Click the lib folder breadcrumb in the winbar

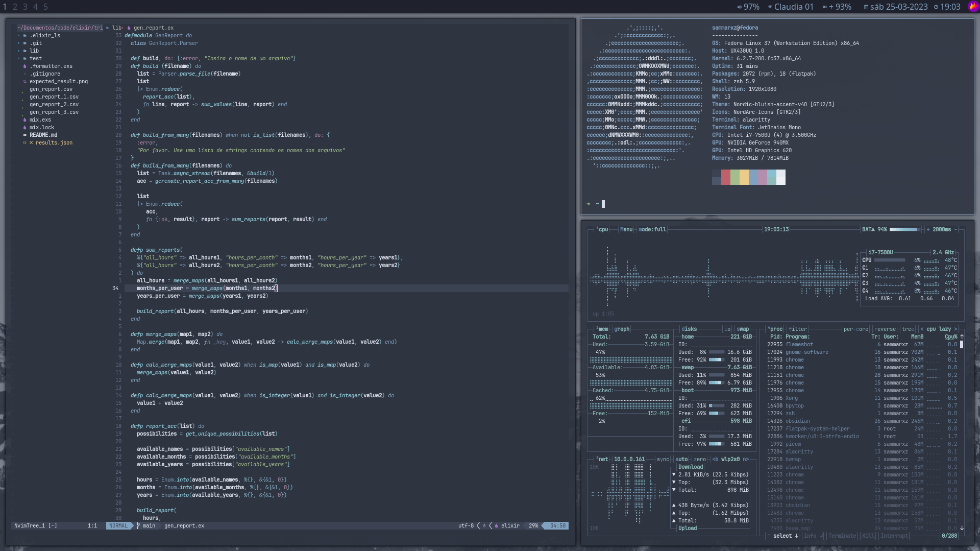click(117, 28)
